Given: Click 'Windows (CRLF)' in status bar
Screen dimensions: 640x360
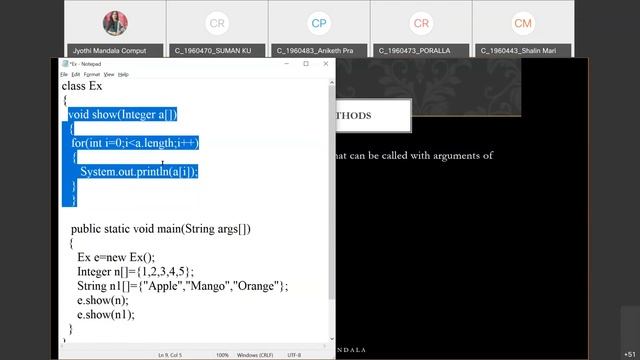Looking at the screenshot, I should 255,356.
